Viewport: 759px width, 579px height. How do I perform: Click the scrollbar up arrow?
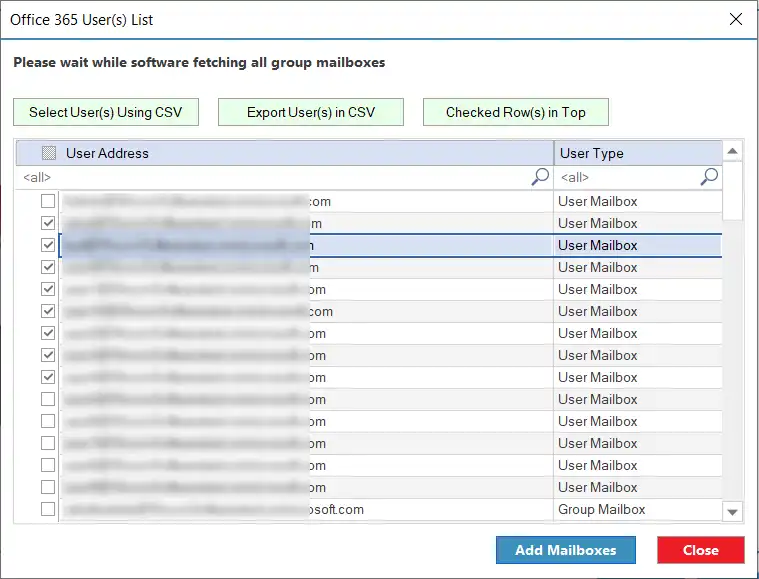(x=732, y=152)
